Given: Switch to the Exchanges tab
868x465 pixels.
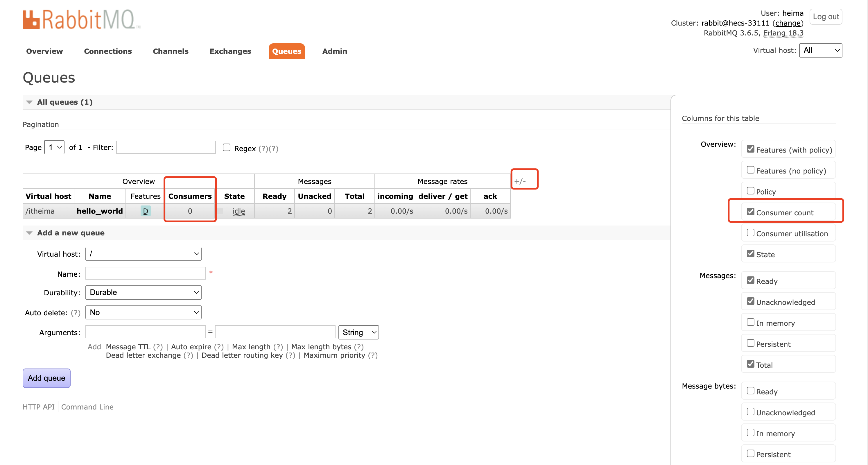Looking at the screenshot, I should 230,51.
